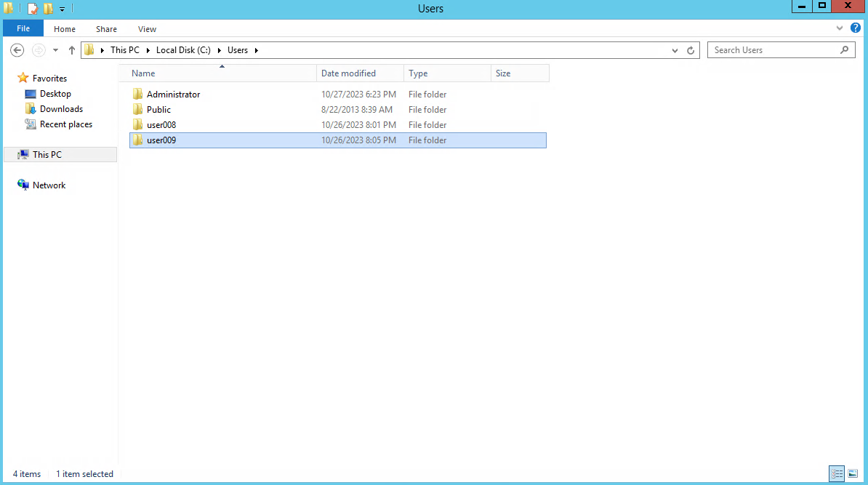Select Network in the navigation pane
This screenshot has width=868, height=485.
[49, 185]
